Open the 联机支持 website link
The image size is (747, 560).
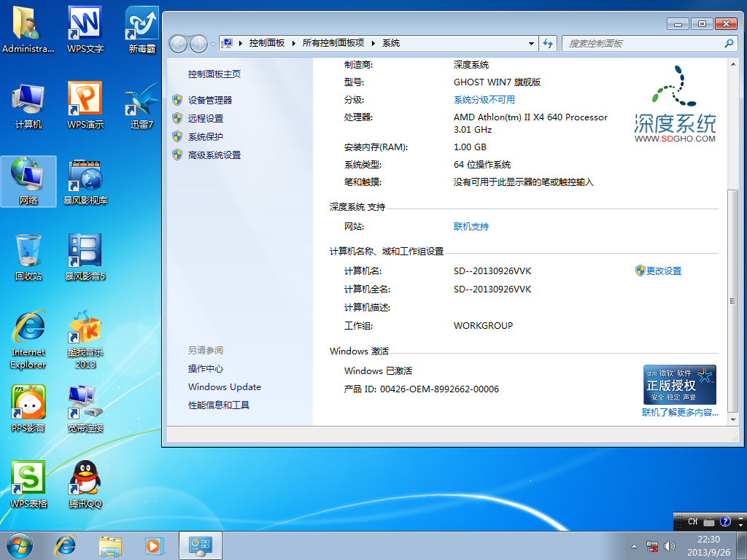coord(471,227)
